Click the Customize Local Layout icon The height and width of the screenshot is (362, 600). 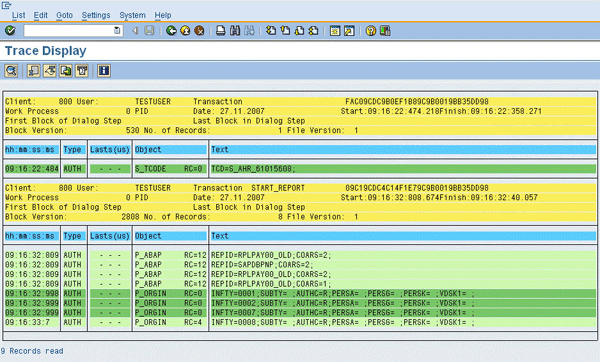(x=385, y=31)
